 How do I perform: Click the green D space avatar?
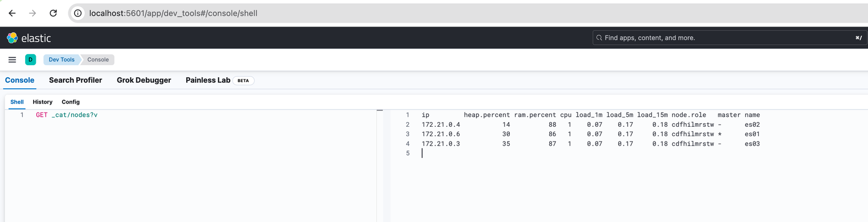click(31, 60)
